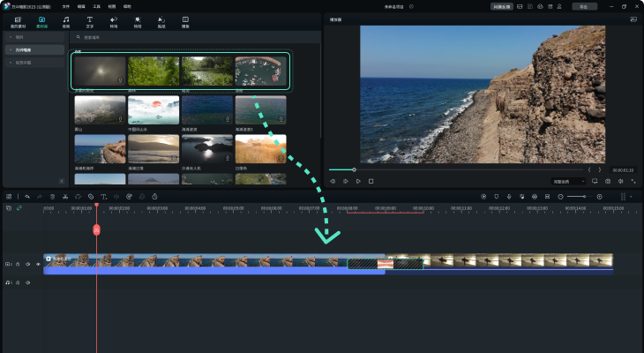Image resolution: width=644 pixels, height=353 pixels.
Task: Click the undo arrow in timeline toolbar
Action: pos(27,196)
